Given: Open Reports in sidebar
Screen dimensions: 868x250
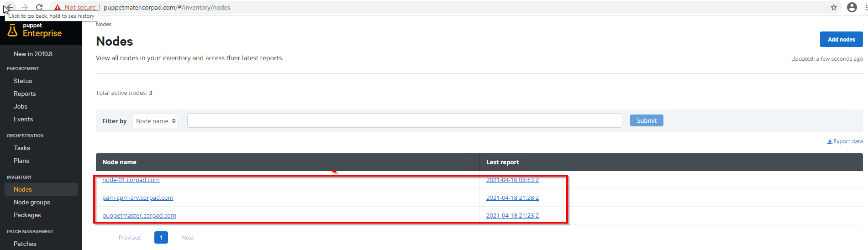Looking at the screenshot, I should point(25,94).
